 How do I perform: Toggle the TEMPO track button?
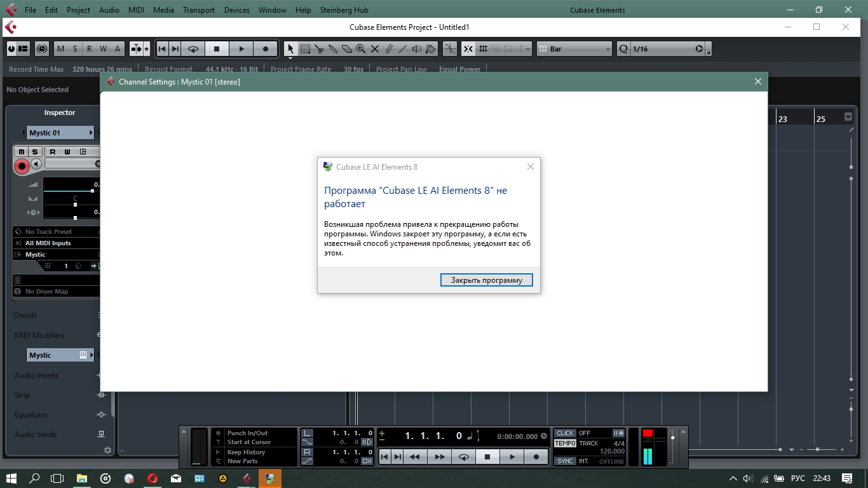point(565,443)
